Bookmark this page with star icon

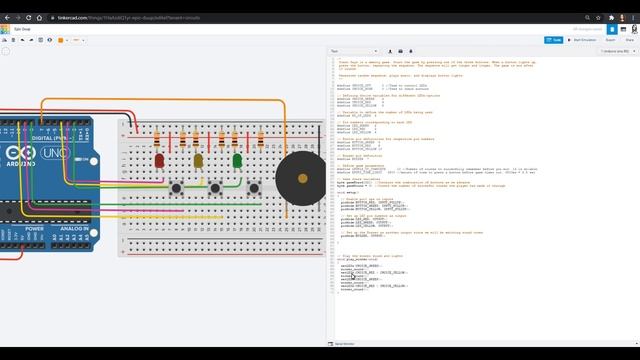598,18
